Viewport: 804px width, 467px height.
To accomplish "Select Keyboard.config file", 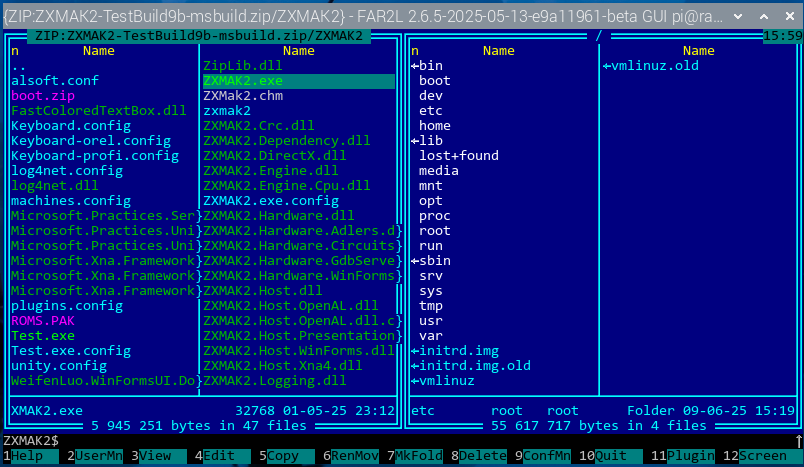I will pyautogui.click(x=71, y=126).
